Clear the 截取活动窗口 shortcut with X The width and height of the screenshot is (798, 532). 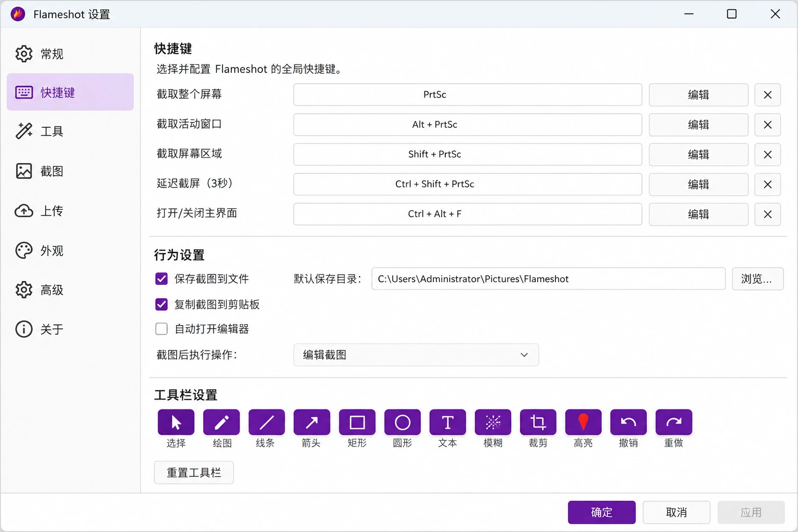pyautogui.click(x=767, y=125)
